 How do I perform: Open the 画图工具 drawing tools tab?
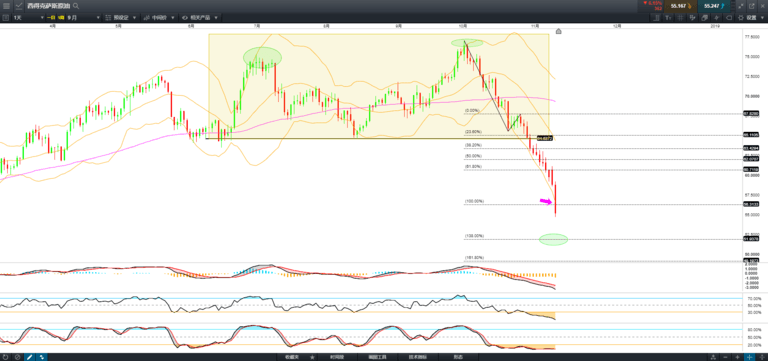click(x=377, y=357)
